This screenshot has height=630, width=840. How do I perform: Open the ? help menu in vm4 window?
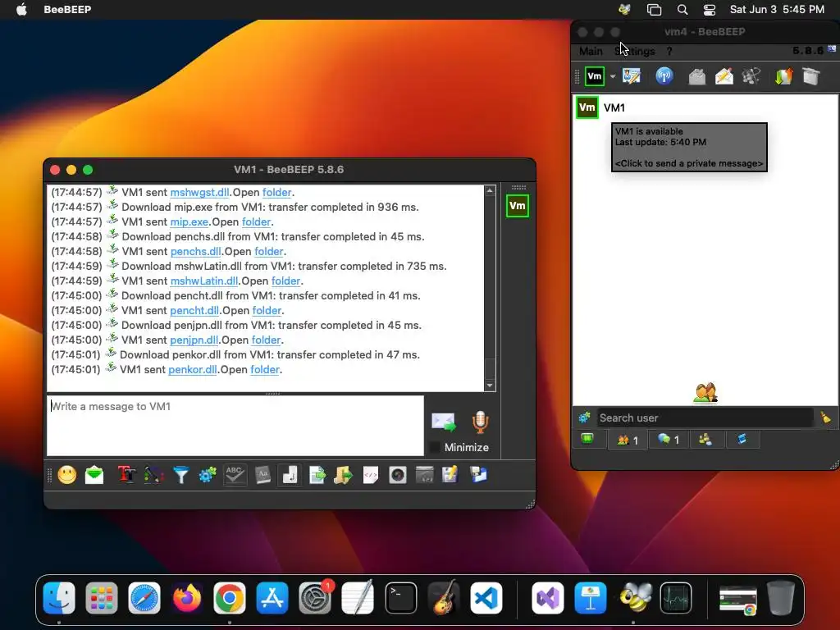pyautogui.click(x=669, y=51)
